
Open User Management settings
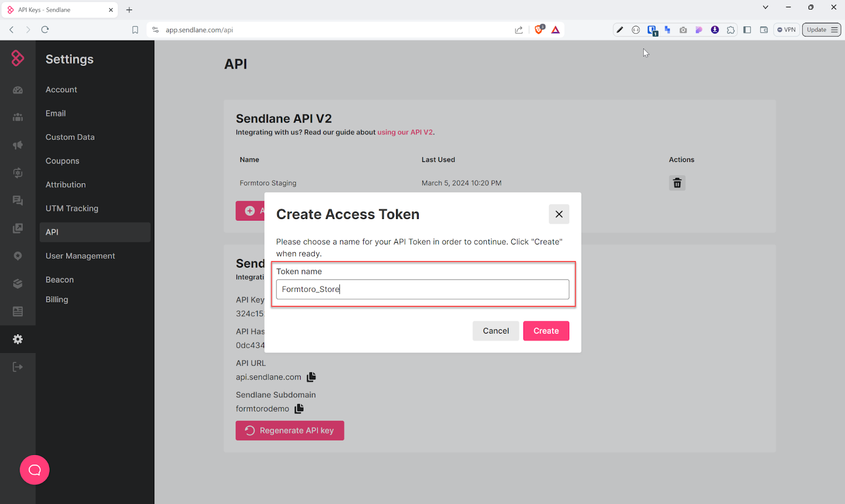coord(80,256)
